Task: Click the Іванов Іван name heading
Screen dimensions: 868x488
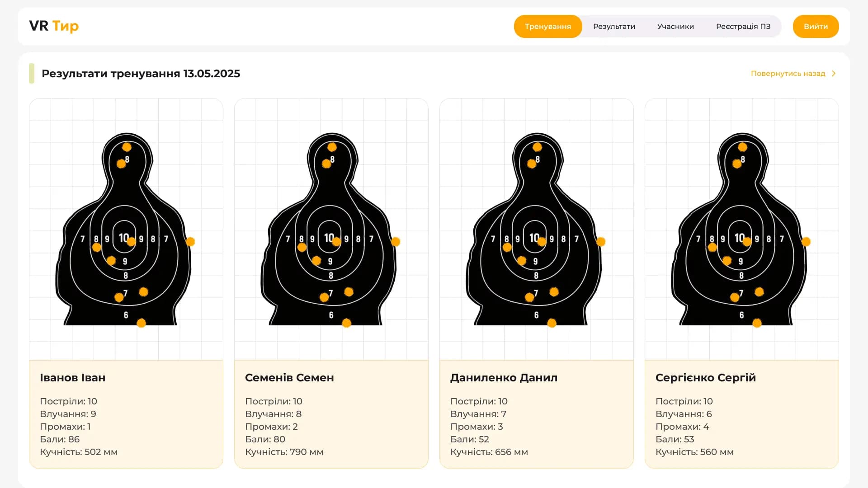Action: point(72,378)
